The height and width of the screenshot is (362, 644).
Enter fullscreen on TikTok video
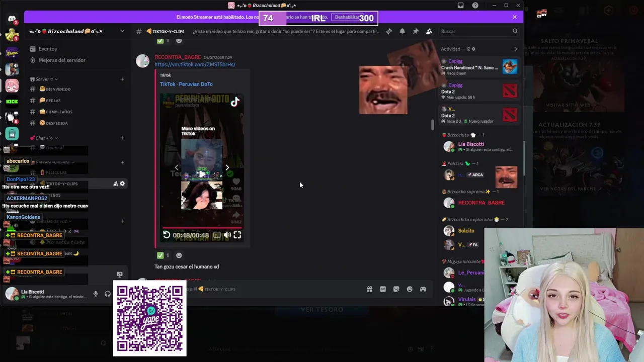(237, 235)
